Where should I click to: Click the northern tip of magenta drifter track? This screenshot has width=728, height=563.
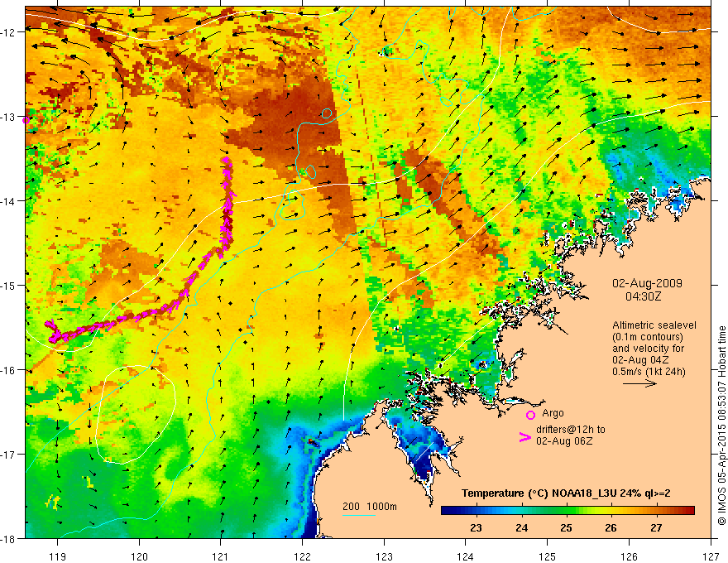click(226, 160)
